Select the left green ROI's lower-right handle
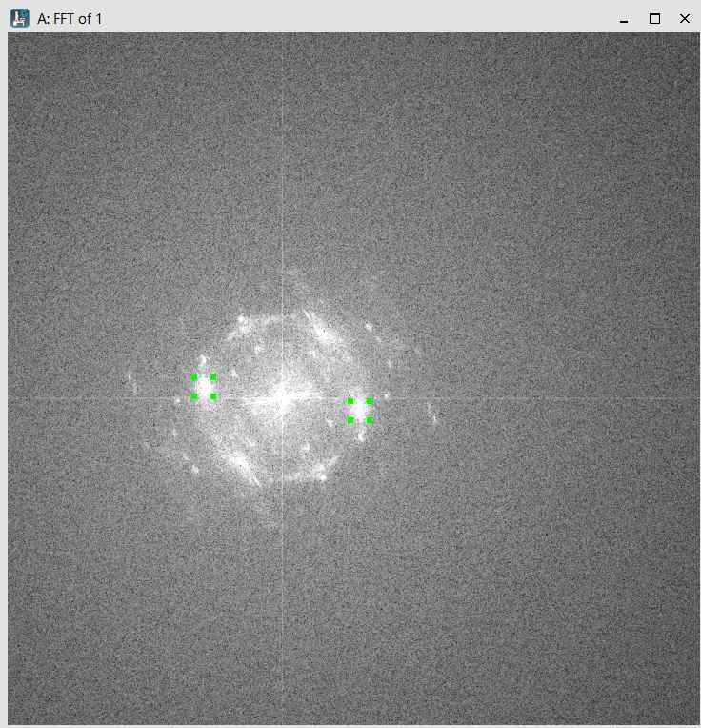Viewport: 701px width, 728px height. click(213, 396)
